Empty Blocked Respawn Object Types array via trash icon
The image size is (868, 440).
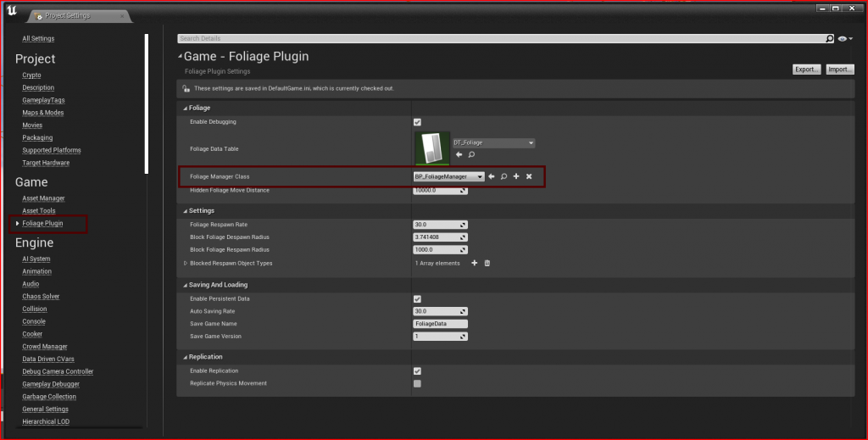click(487, 264)
